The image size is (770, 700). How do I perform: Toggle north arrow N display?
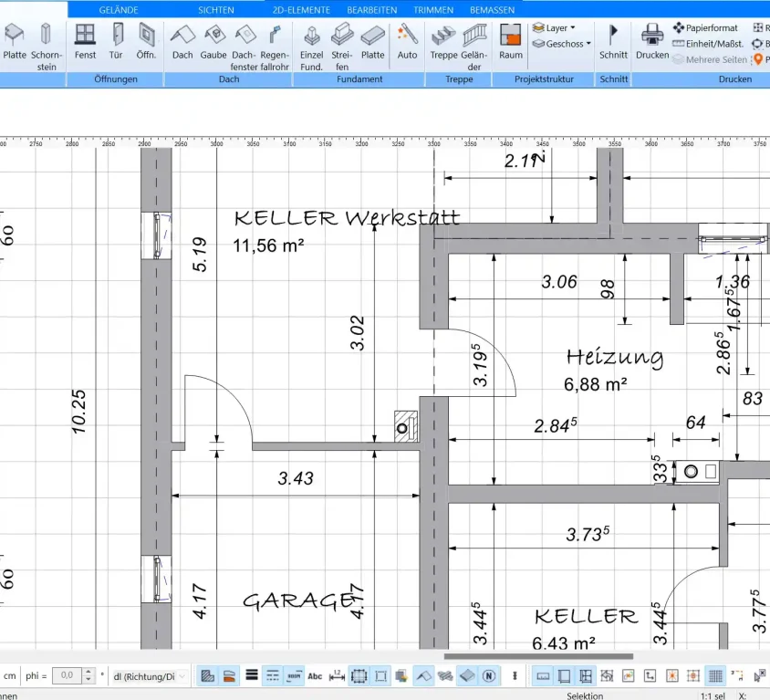pyautogui.click(x=489, y=676)
